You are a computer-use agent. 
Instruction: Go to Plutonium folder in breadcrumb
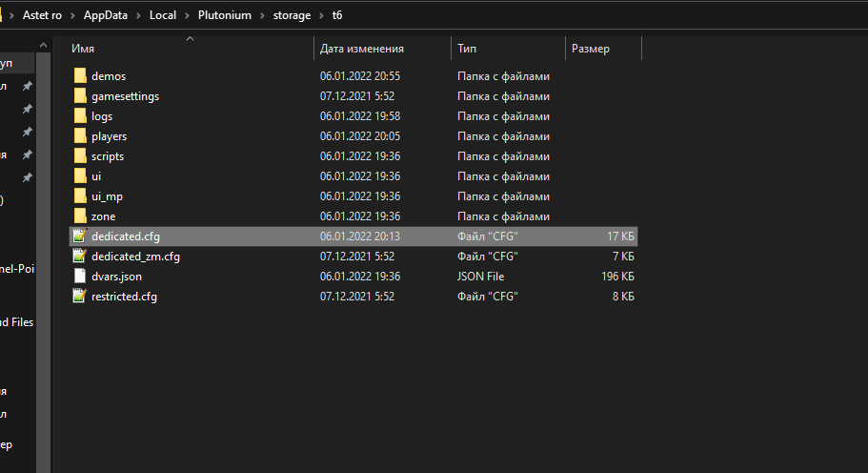pyautogui.click(x=225, y=16)
